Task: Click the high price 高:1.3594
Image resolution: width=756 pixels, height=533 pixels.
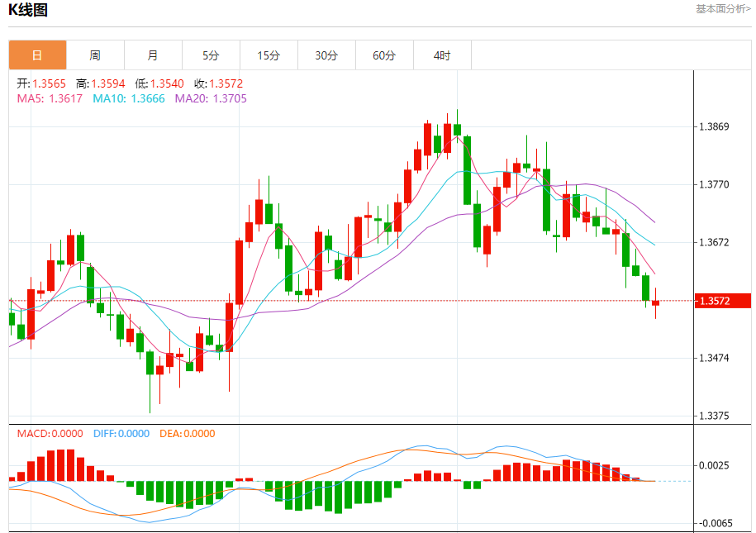Action: click(100, 83)
